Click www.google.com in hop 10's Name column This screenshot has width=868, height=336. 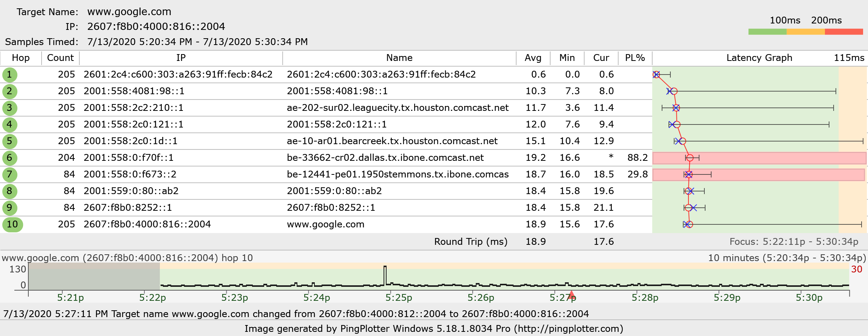[x=325, y=224]
